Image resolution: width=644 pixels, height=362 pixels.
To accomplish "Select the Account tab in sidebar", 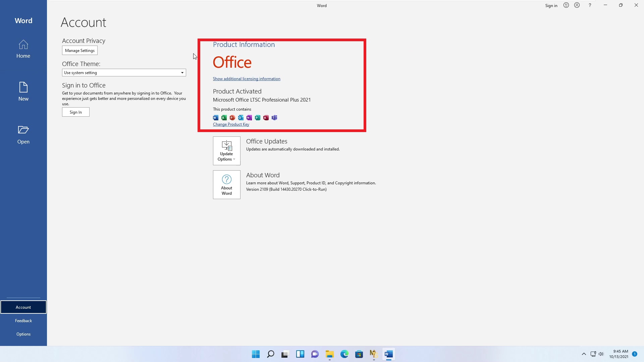I will click(x=23, y=307).
